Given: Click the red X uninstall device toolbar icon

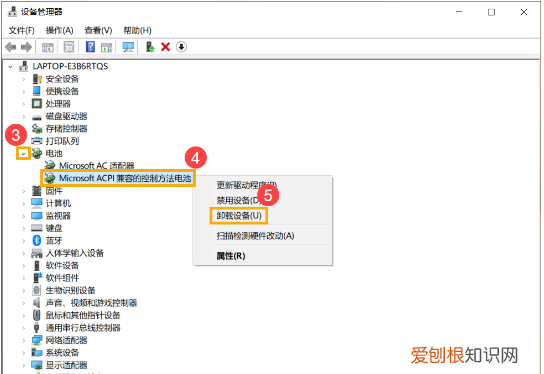Looking at the screenshot, I should (x=165, y=47).
